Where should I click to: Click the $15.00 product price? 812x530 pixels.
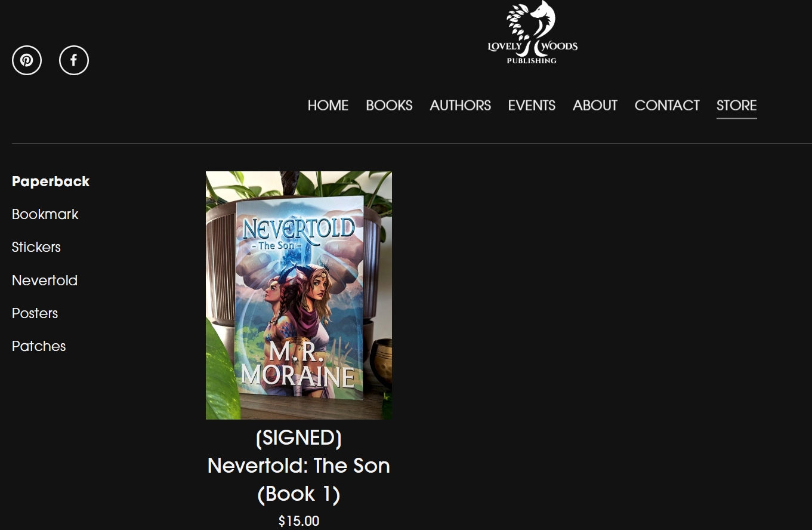299,521
